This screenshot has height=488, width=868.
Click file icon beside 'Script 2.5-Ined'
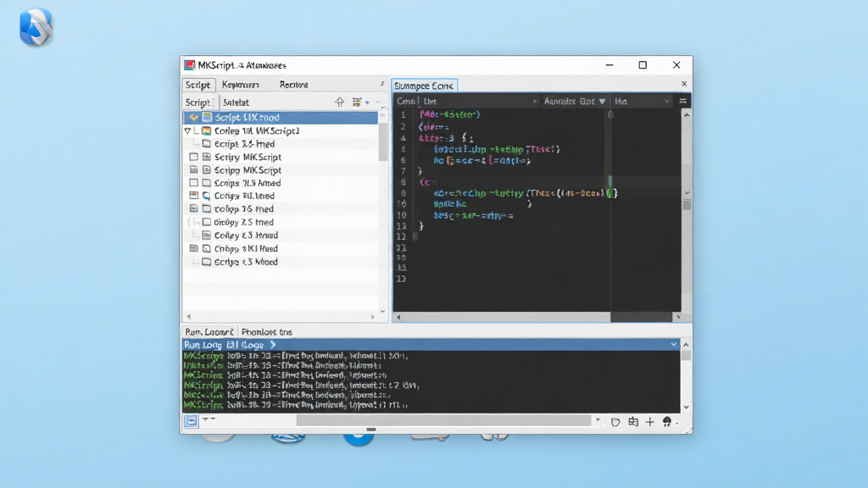tap(207, 144)
